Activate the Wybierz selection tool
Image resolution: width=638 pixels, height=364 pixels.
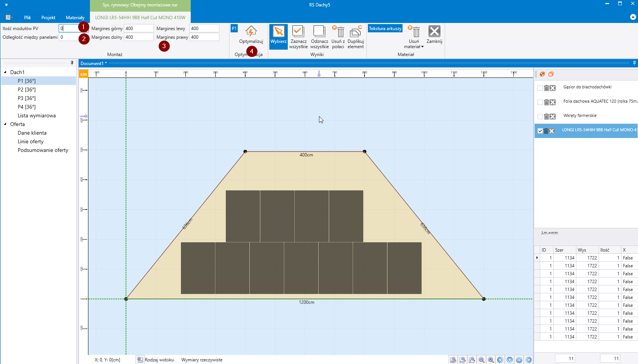click(x=278, y=36)
